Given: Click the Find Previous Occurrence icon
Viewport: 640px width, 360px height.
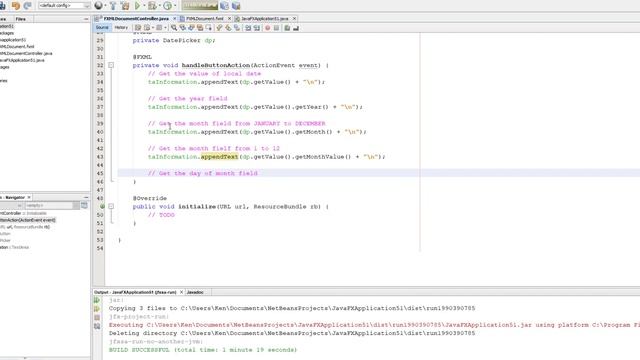Looking at the screenshot, I should click(182, 28).
